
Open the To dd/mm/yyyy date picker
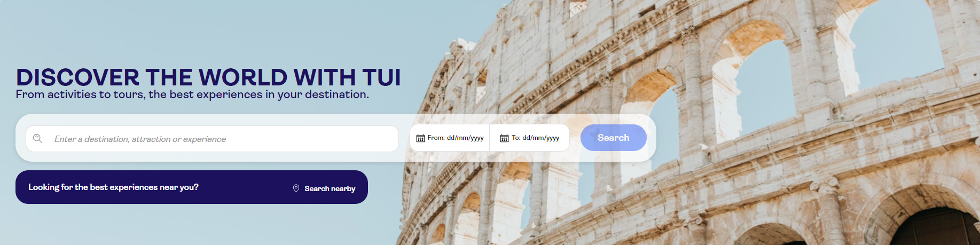[x=529, y=138]
